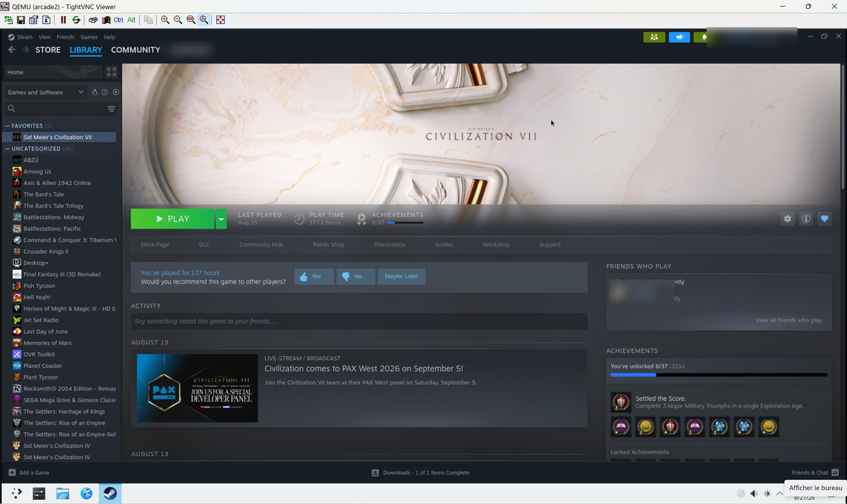
Task: Send Ctrl+Alt+Del via TightVNC toolbar
Action: 93,20
